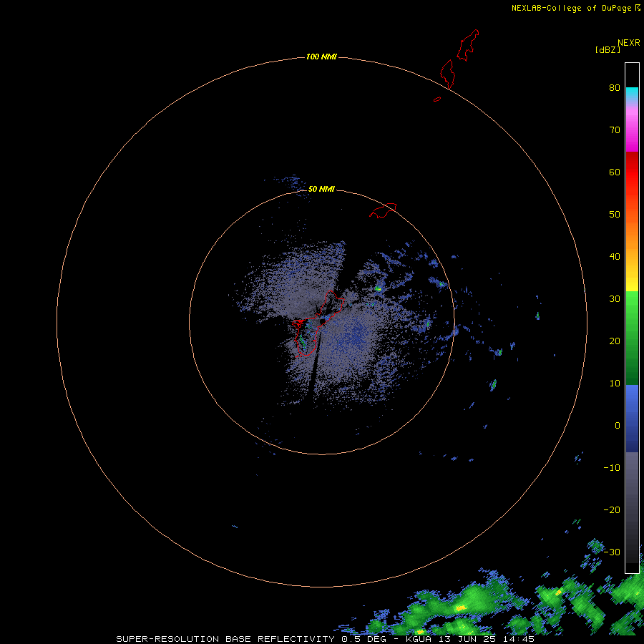Click the 30 dBZ value on the scale
This screenshot has height=644, width=644.
615,299
